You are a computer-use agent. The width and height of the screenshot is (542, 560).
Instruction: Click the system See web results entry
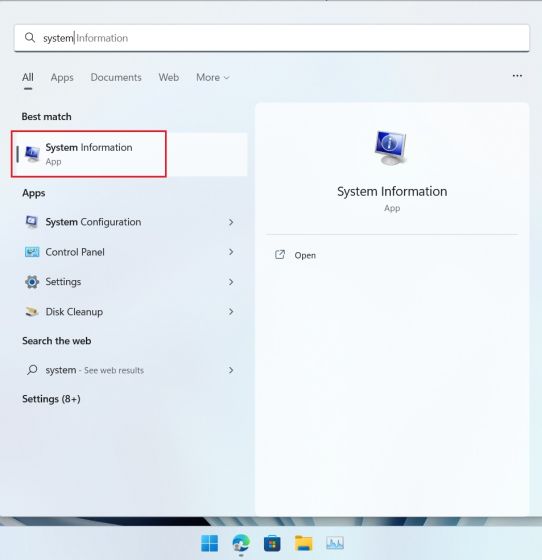click(x=94, y=370)
